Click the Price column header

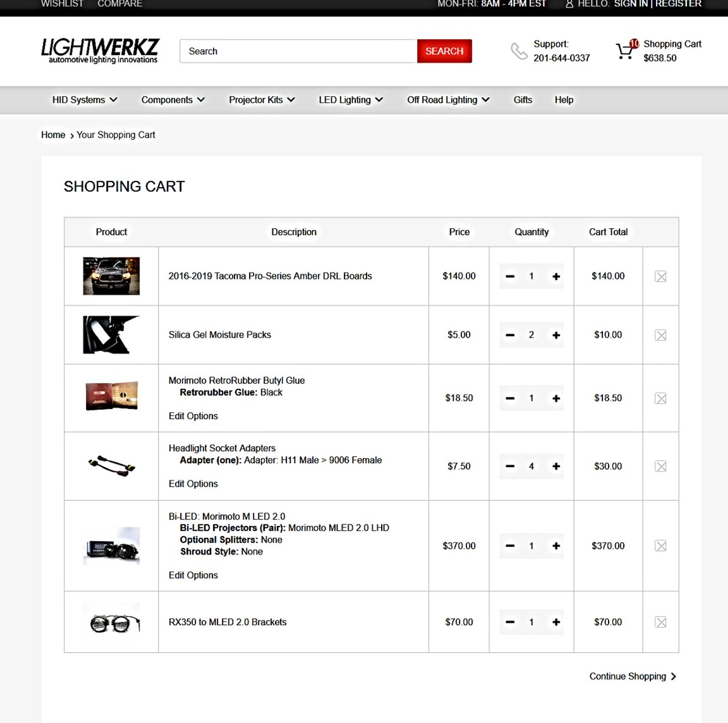coord(459,232)
